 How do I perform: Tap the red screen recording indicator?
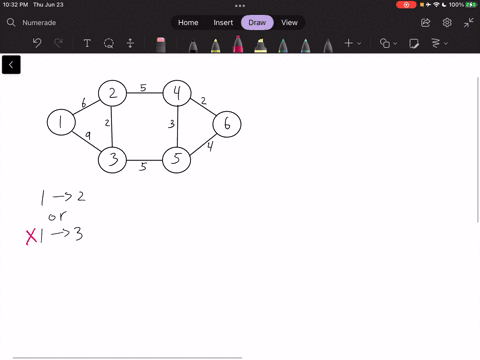pyautogui.click(x=406, y=5)
